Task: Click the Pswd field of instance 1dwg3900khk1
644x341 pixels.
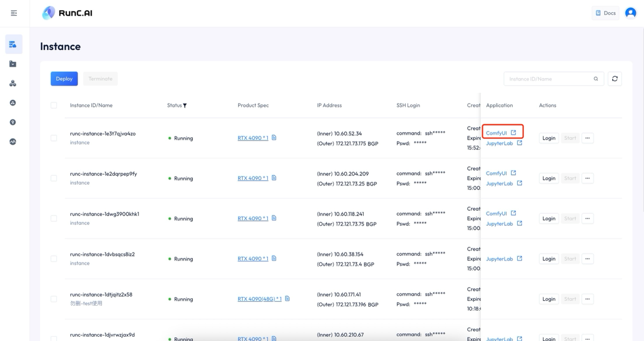Action: point(412,224)
